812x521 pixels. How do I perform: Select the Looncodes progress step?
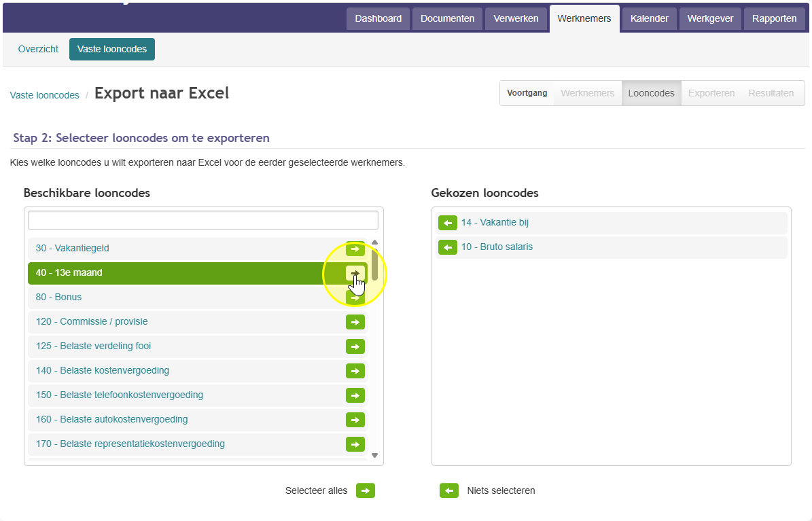652,93
